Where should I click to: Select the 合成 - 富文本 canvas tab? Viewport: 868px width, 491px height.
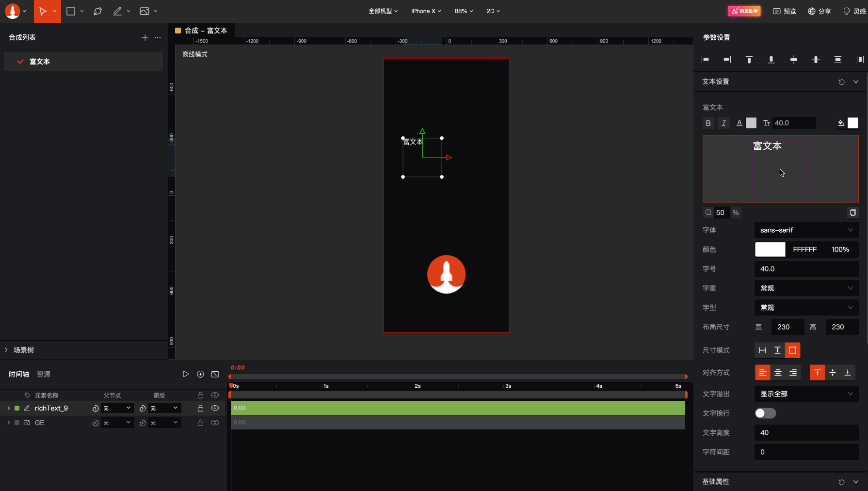(x=201, y=31)
